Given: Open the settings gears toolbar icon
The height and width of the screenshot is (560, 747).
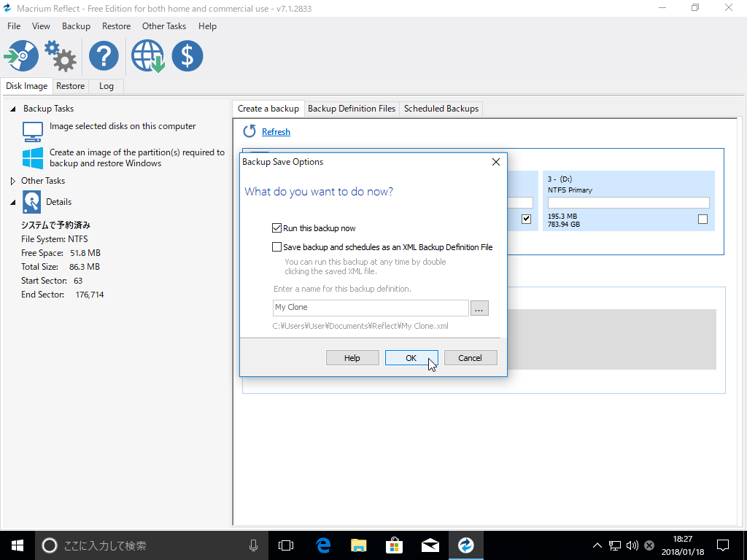Looking at the screenshot, I should 61,56.
